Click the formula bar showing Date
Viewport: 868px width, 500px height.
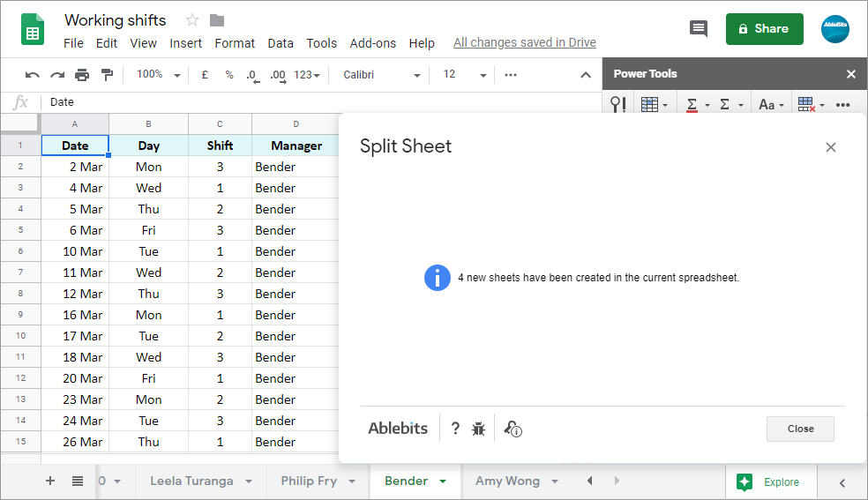coord(321,101)
